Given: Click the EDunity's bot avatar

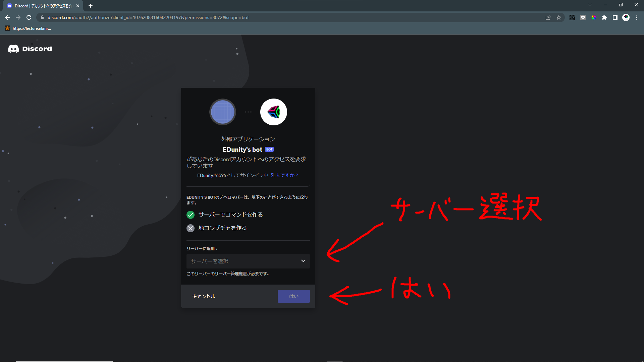Looking at the screenshot, I should (x=273, y=112).
